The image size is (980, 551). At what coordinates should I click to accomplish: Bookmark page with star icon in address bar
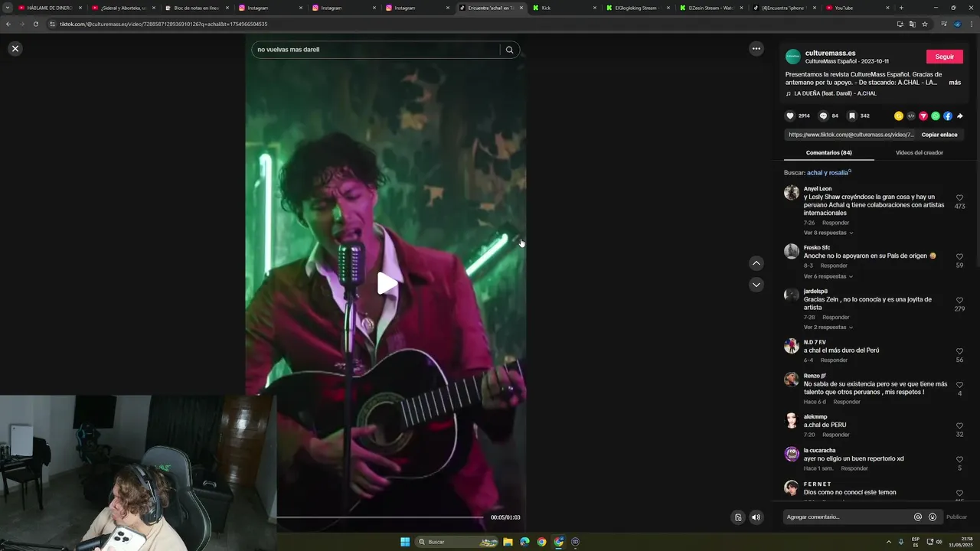pos(924,24)
